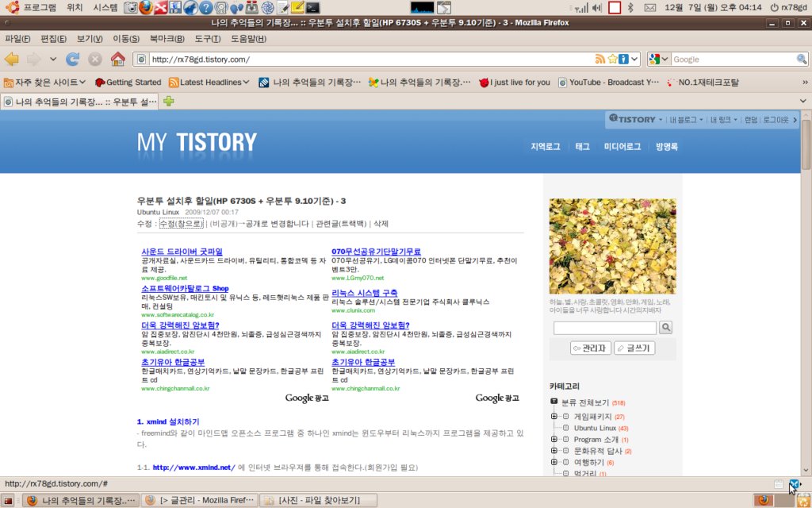Click the show desktop icon in bottom panel
Image resolution: width=812 pixels, height=508 pixels.
coord(8,501)
